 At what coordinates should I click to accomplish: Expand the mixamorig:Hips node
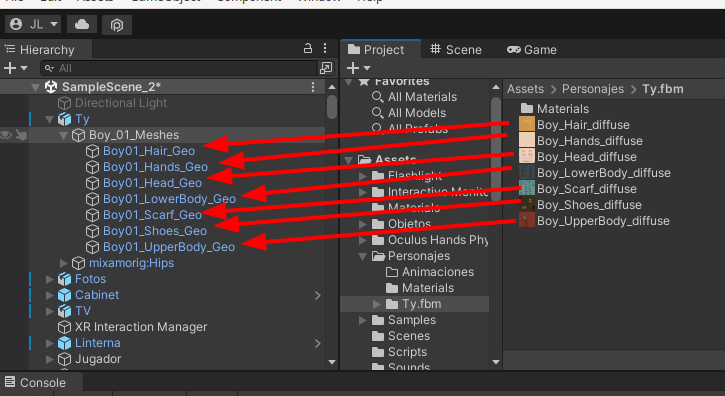pyautogui.click(x=64, y=263)
